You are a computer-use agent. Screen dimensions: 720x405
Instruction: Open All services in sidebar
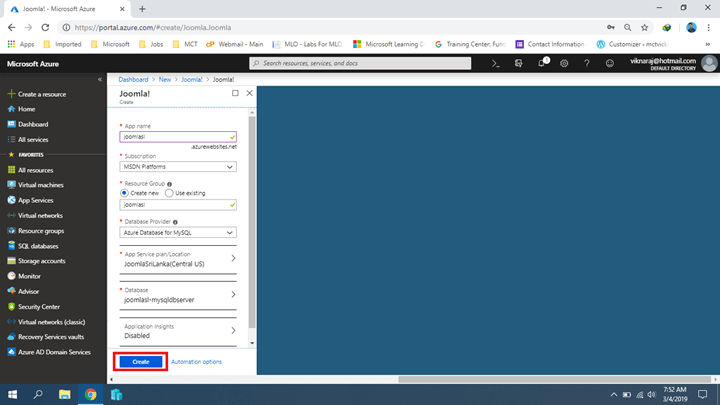click(x=33, y=140)
